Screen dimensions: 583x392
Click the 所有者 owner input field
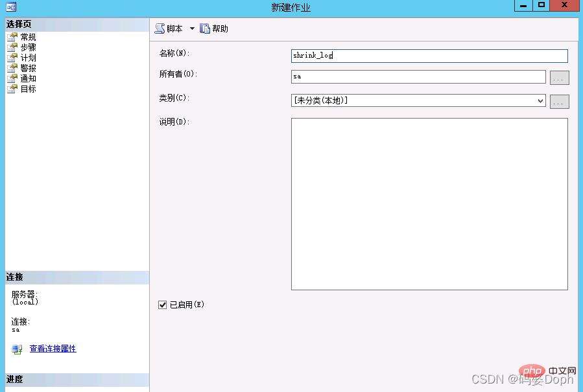(418, 77)
